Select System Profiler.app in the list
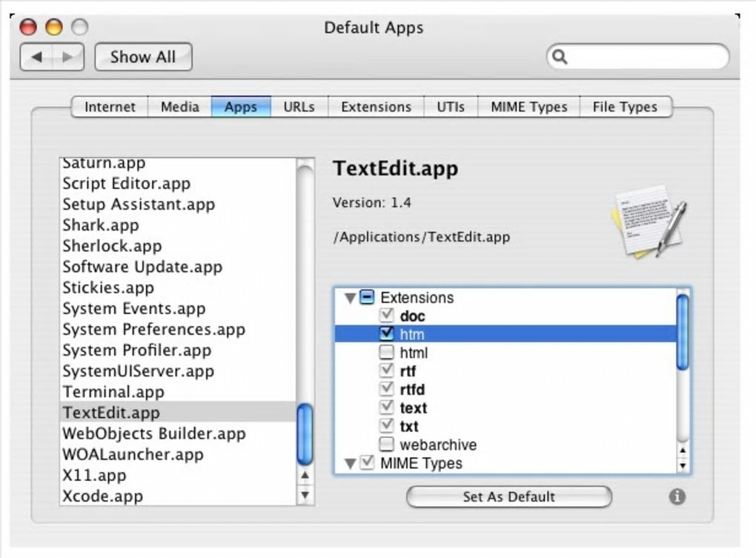The height and width of the screenshot is (558, 756). click(177, 350)
